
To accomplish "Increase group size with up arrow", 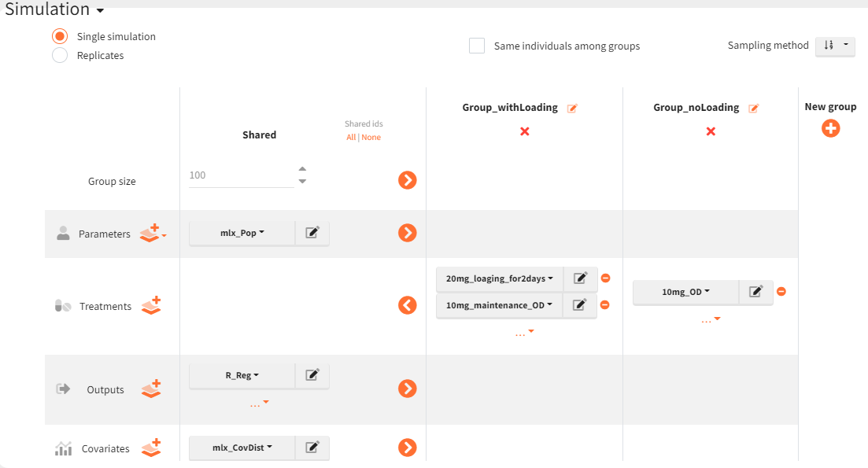I will click(x=302, y=169).
